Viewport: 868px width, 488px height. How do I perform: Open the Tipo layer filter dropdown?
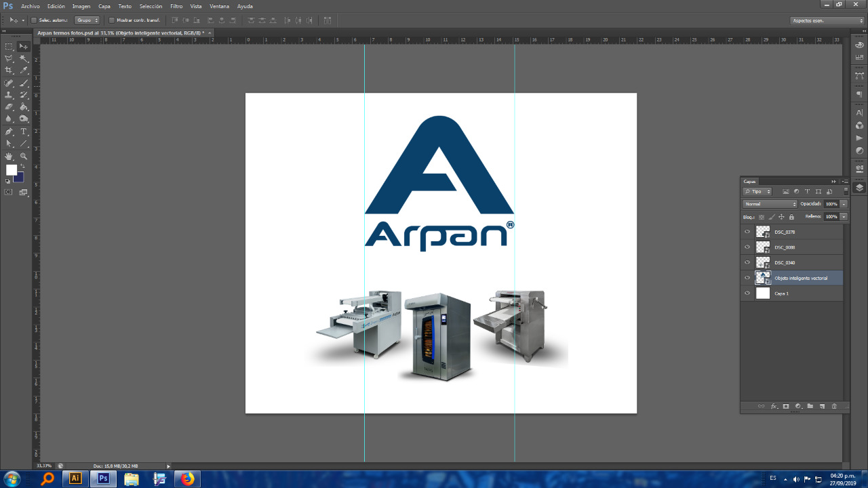point(757,192)
